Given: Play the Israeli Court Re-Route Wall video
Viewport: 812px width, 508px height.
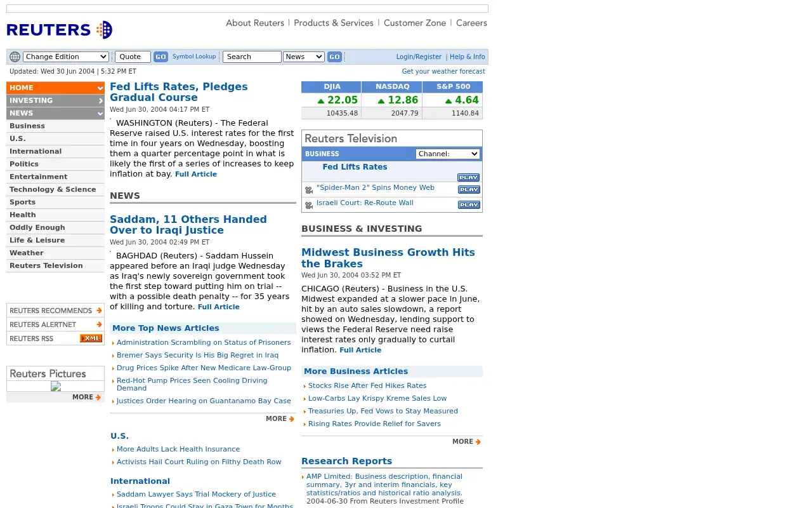Looking at the screenshot, I should pos(468,205).
